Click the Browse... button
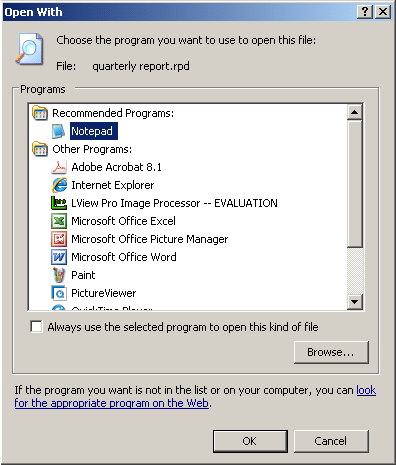 (x=331, y=352)
